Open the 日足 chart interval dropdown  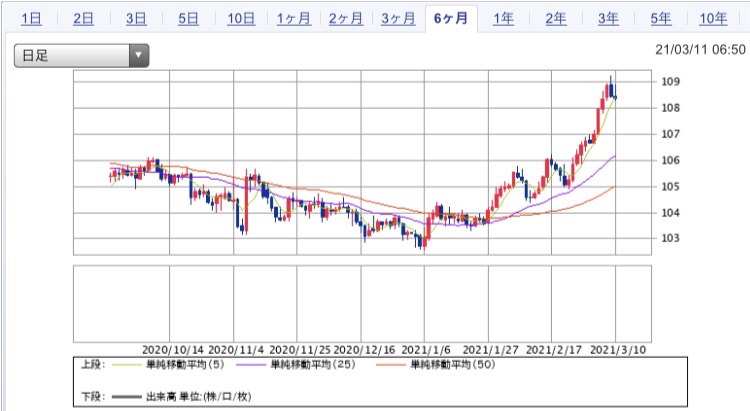click(81, 56)
